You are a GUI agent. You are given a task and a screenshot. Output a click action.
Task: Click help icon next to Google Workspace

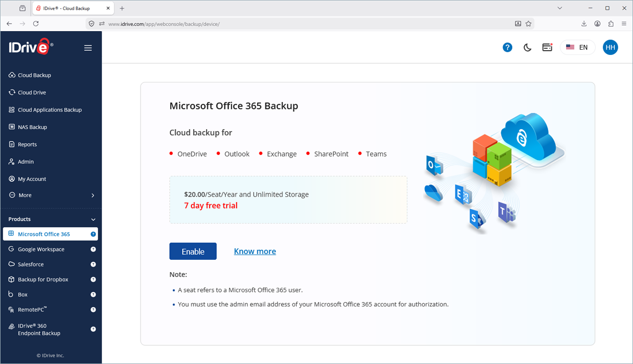(x=93, y=249)
